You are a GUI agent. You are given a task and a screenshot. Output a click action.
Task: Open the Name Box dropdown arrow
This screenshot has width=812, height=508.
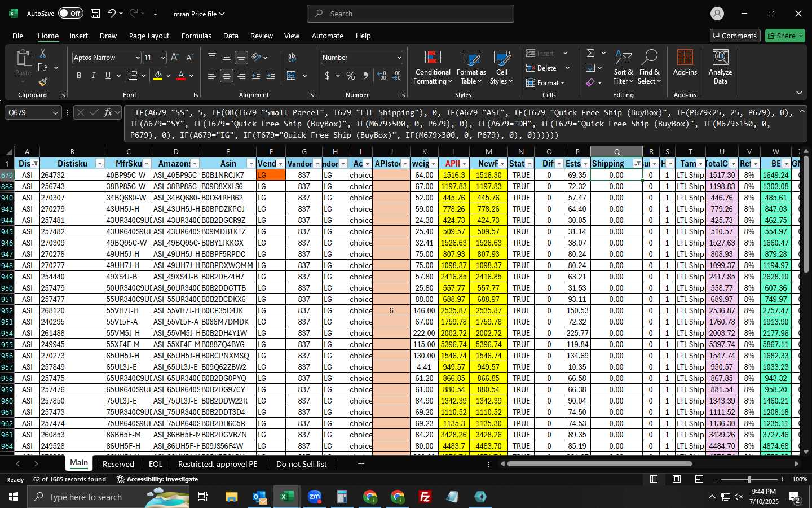tap(55, 112)
